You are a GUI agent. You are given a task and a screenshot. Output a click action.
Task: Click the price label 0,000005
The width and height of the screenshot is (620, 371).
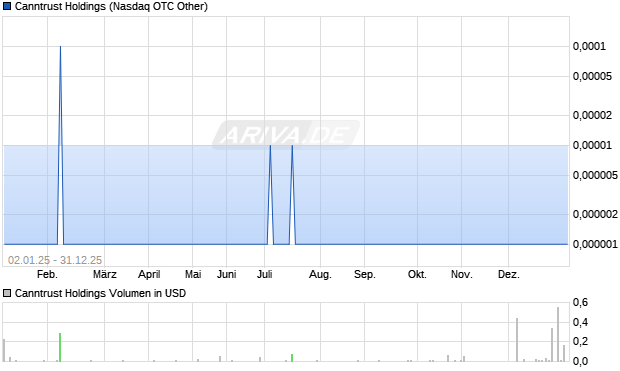click(x=595, y=175)
